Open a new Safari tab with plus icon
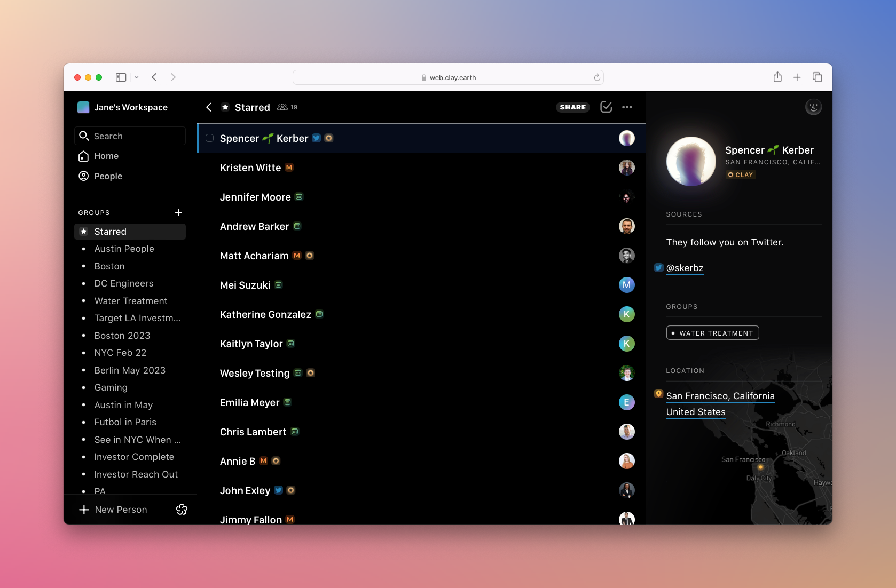The width and height of the screenshot is (896, 588). [x=797, y=77]
